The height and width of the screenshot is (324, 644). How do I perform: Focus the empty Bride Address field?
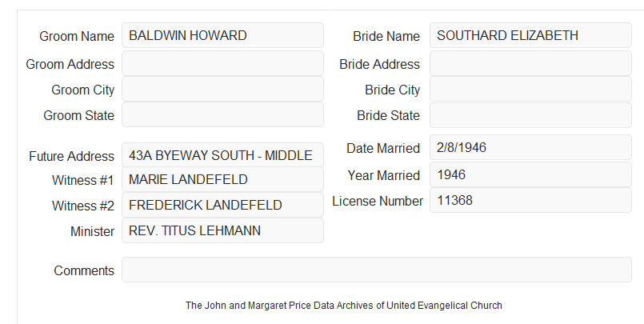[530, 63]
